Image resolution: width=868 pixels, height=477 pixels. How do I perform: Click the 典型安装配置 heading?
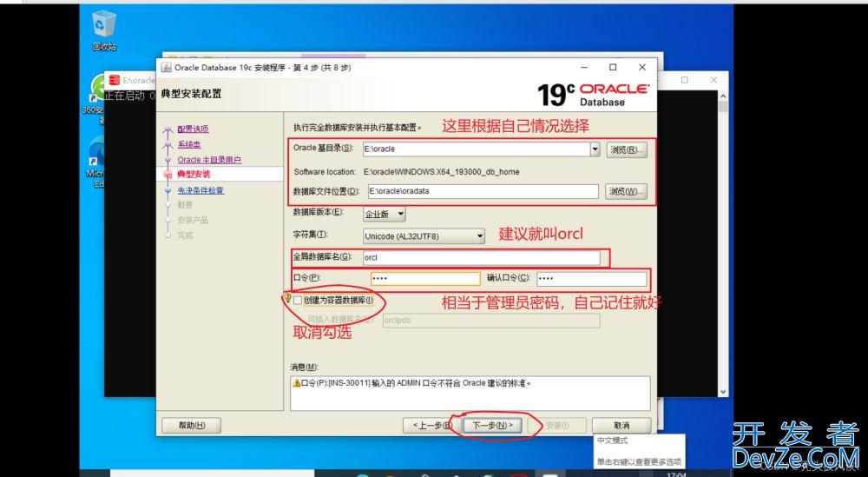point(191,94)
